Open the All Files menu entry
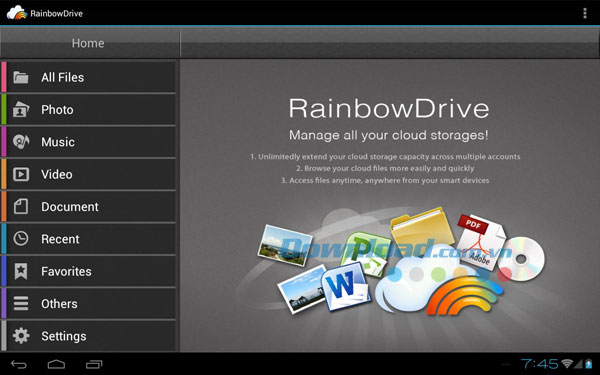This screenshot has height=375, width=600. [88, 77]
